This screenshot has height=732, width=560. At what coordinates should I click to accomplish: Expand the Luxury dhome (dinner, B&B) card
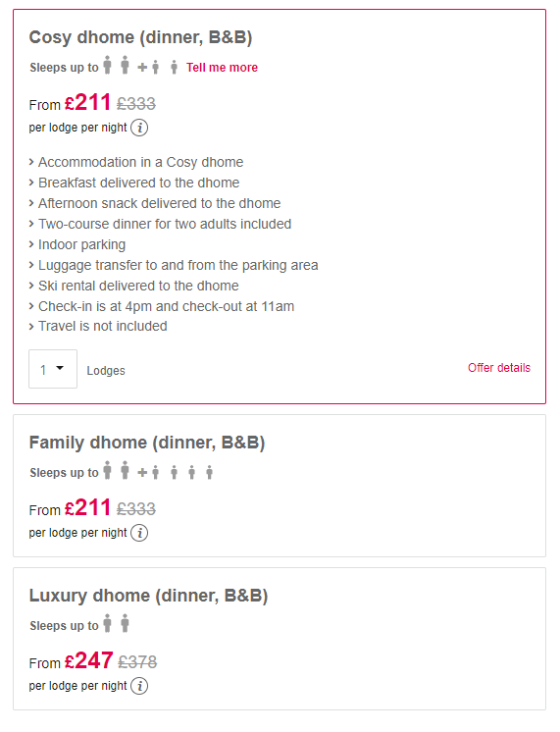coord(280,639)
